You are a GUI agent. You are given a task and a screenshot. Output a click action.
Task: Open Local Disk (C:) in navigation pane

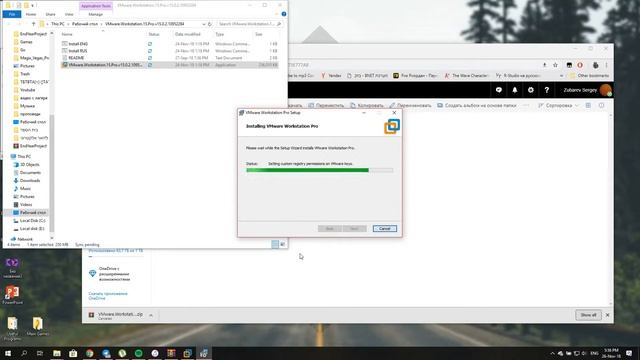click(32, 220)
